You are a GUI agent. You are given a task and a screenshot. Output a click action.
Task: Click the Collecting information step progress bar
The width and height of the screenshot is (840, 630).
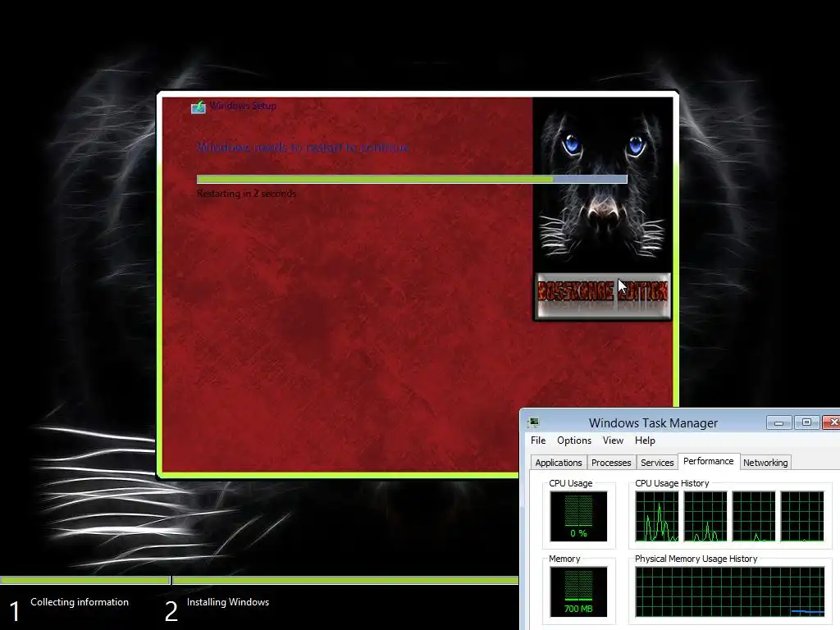[x=84, y=580]
